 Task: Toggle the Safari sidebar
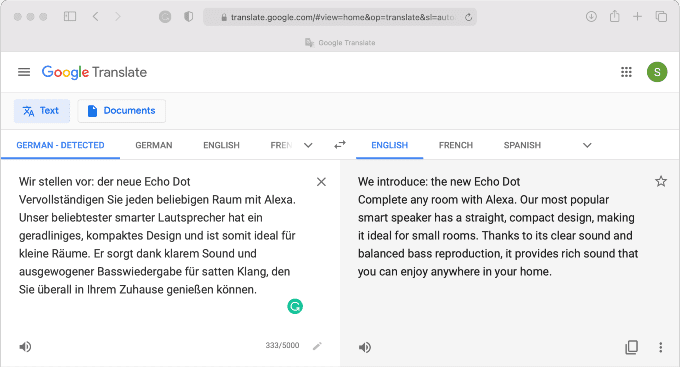coord(70,16)
